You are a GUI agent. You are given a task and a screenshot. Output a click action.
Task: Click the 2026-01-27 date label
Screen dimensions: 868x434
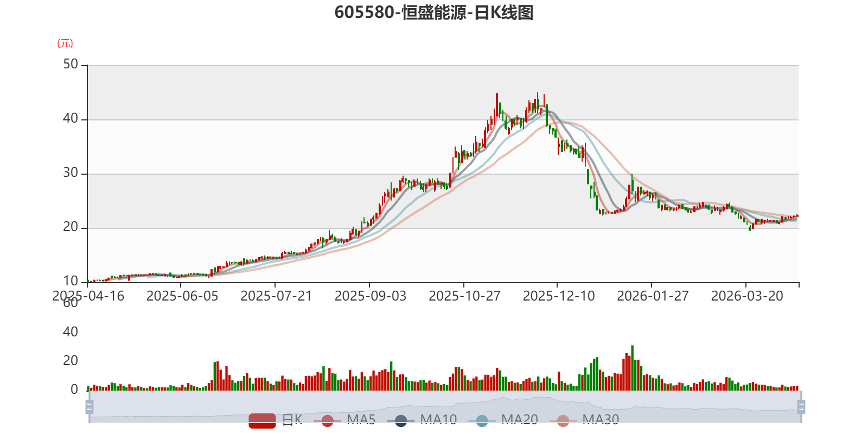tap(653, 296)
